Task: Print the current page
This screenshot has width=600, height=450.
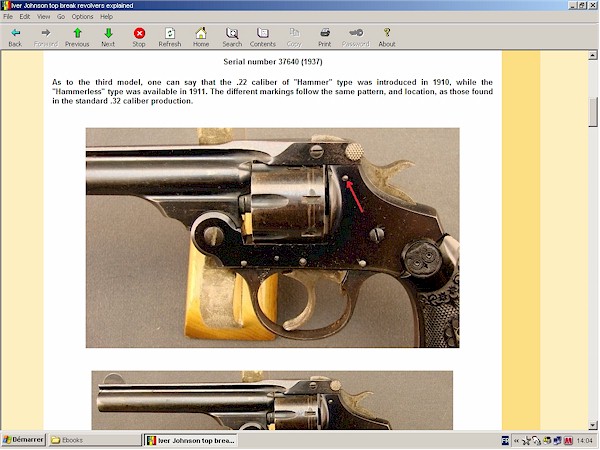Action: tap(325, 37)
